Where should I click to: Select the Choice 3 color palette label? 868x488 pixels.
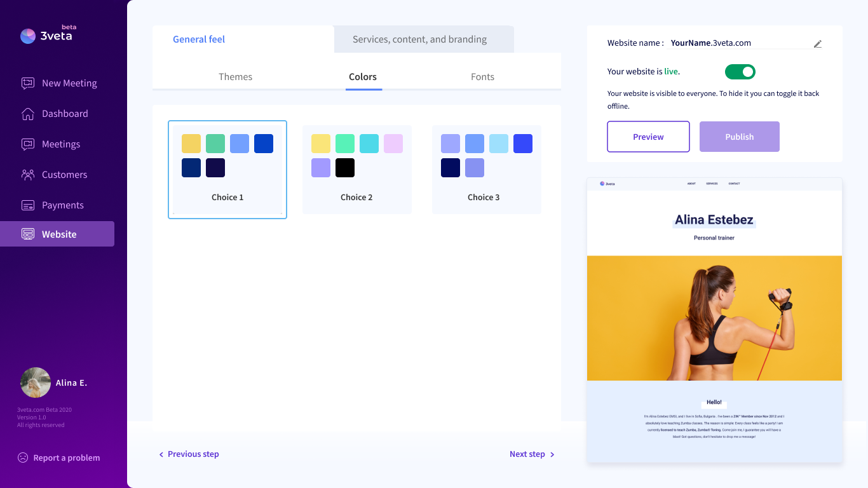tap(484, 198)
